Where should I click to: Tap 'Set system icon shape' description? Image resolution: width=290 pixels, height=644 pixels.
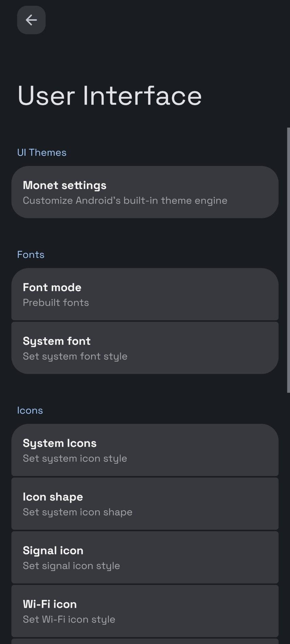pyautogui.click(x=77, y=512)
